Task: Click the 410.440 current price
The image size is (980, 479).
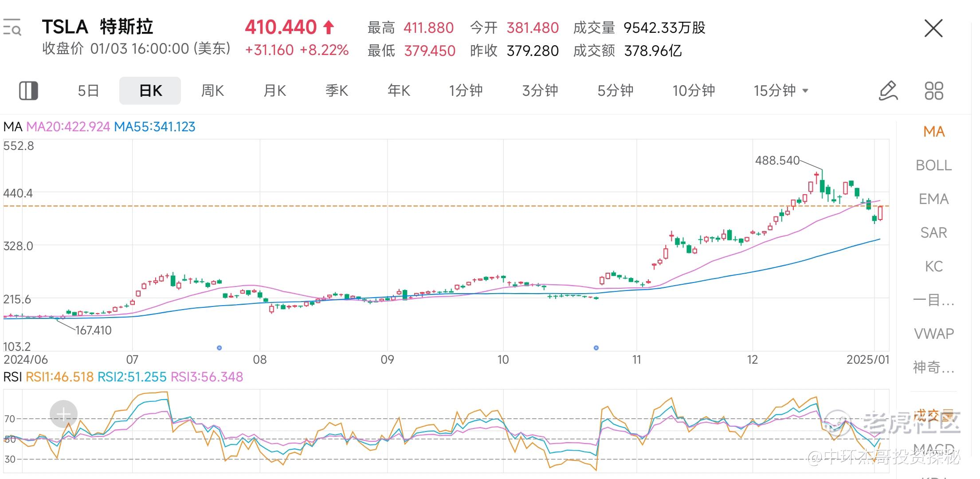Action: (x=281, y=27)
